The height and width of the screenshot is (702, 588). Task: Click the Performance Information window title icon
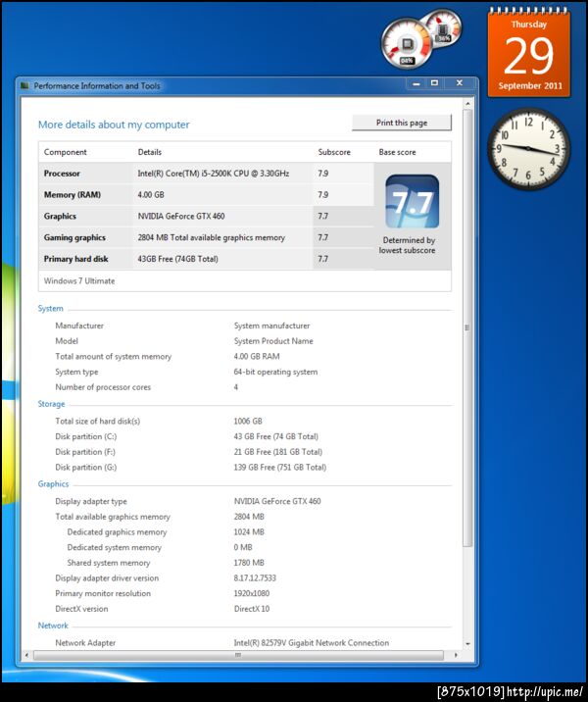25,85
